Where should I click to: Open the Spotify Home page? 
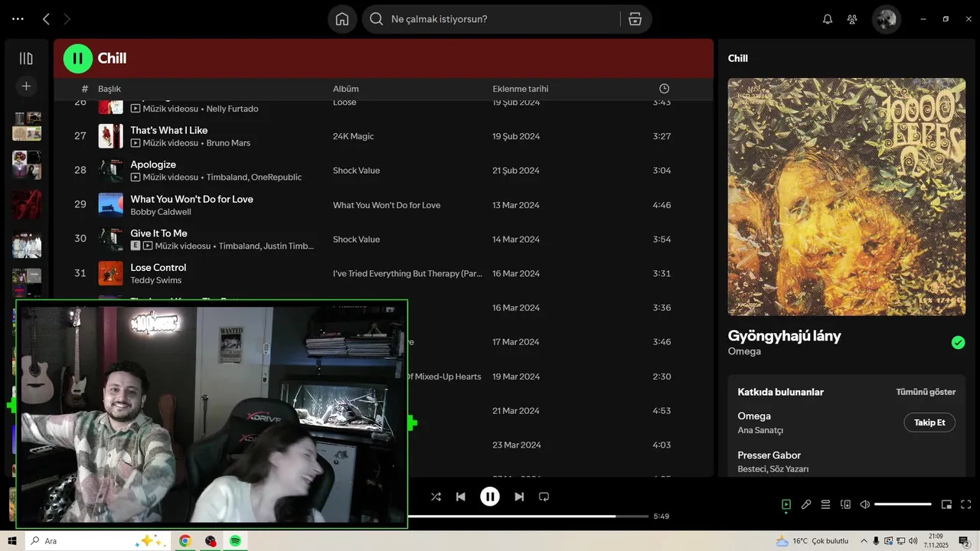tap(342, 19)
